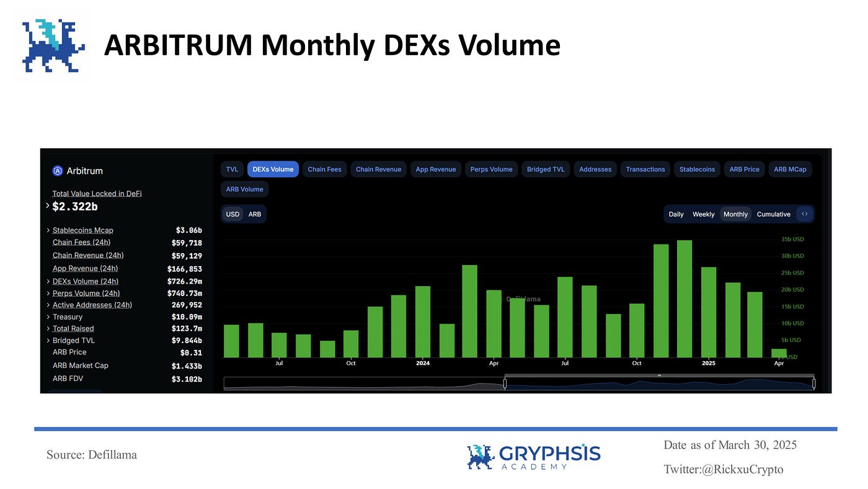Click the ARB Market Cap label
This screenshot has height=489, width=868.
click(81, 366)
